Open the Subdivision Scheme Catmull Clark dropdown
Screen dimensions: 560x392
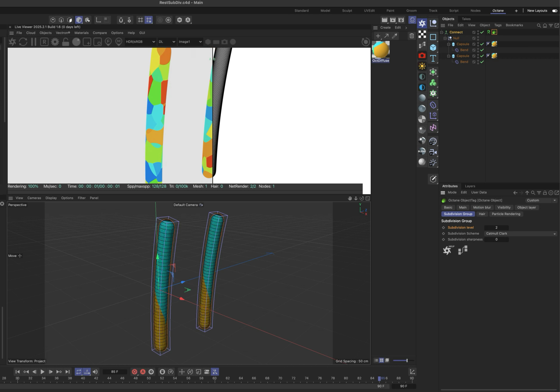[x=521, y=233]
